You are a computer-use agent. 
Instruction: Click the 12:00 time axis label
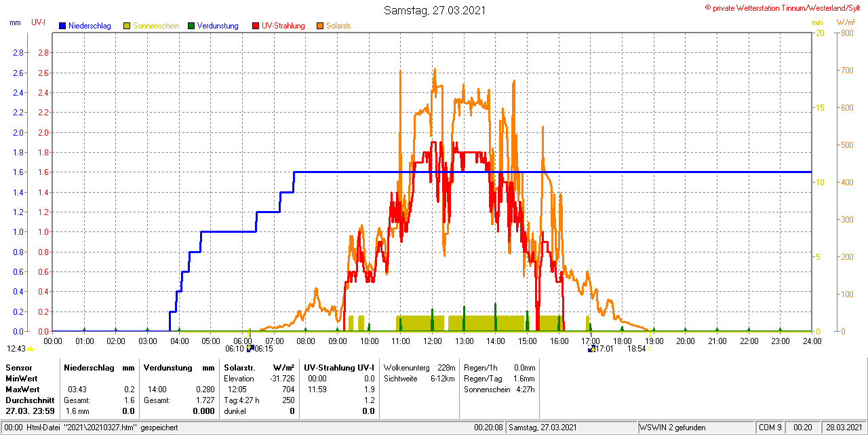(x=432, y=341)
